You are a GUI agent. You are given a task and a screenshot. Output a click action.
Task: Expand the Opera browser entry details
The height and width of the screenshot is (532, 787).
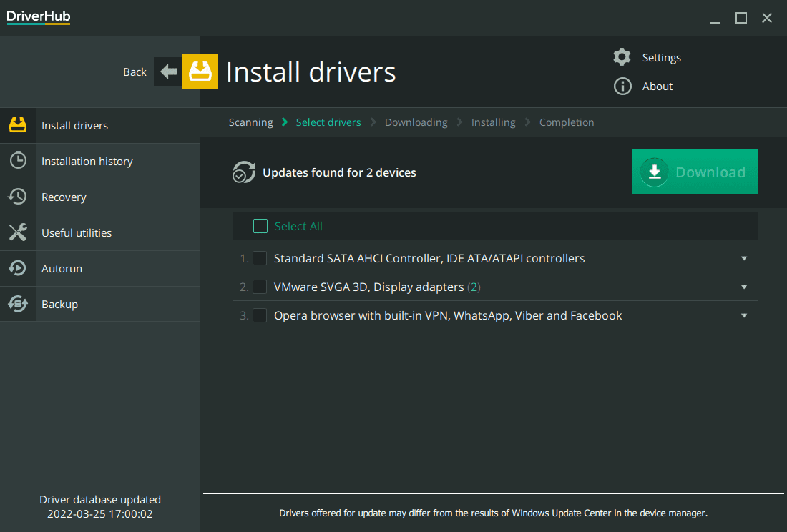(x=744, y=315)
